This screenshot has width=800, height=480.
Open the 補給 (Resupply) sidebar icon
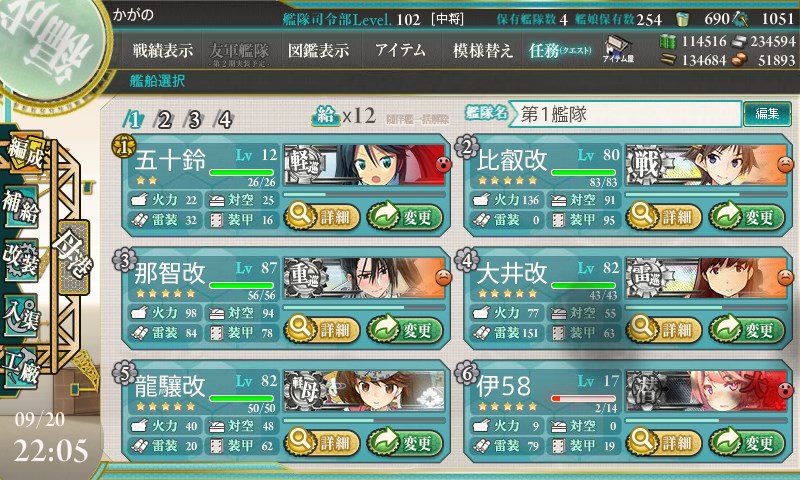tap(21, 206)
